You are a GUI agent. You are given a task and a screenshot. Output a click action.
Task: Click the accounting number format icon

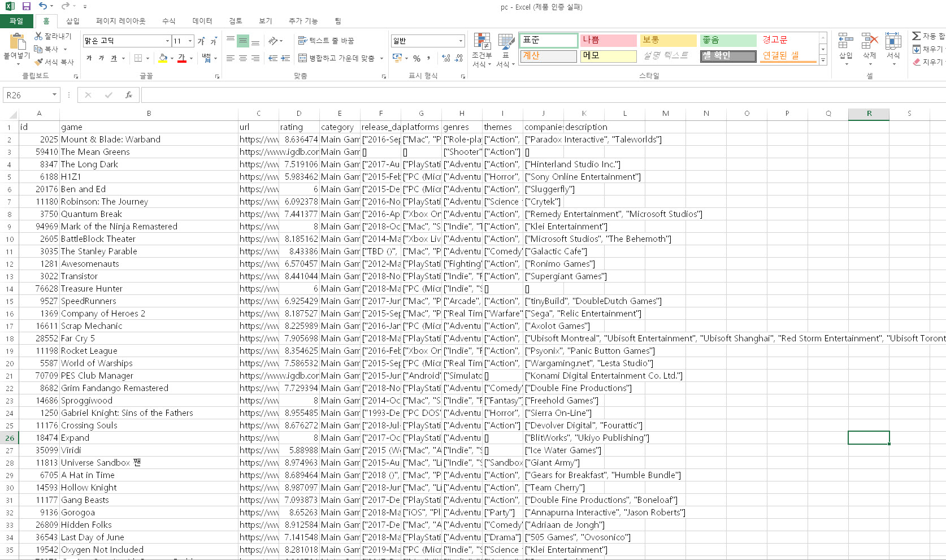(x=397, y=58)
